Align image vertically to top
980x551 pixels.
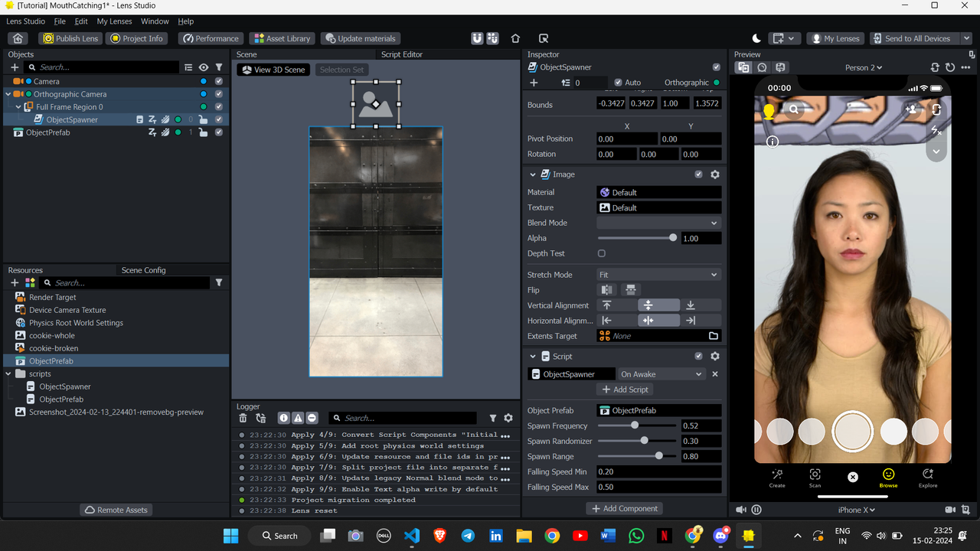607,305
